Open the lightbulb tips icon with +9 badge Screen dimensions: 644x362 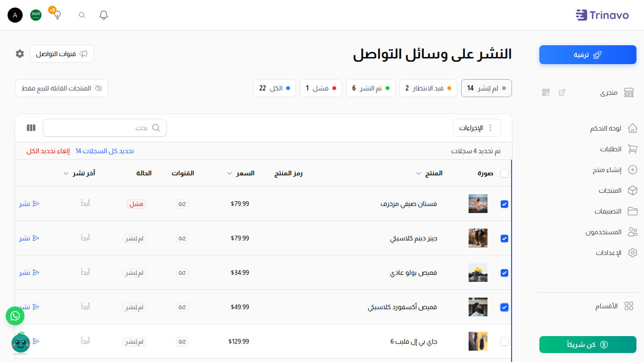pyautogui.click(x=58, y=15)
